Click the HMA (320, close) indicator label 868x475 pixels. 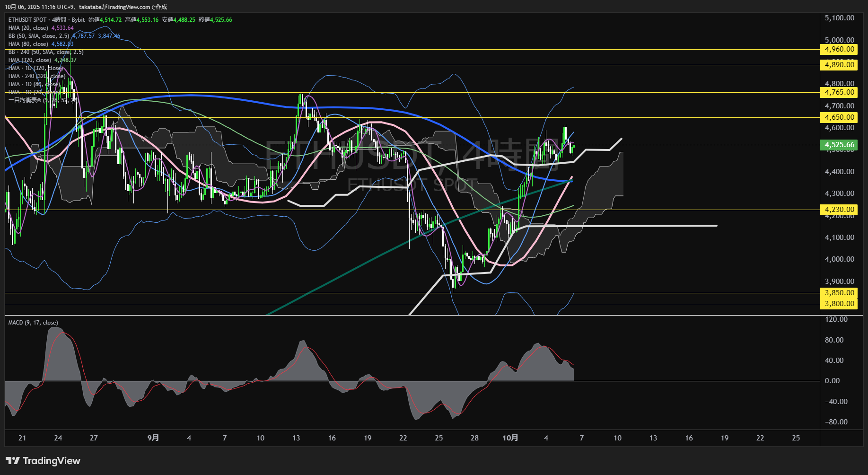pos(30,60)
